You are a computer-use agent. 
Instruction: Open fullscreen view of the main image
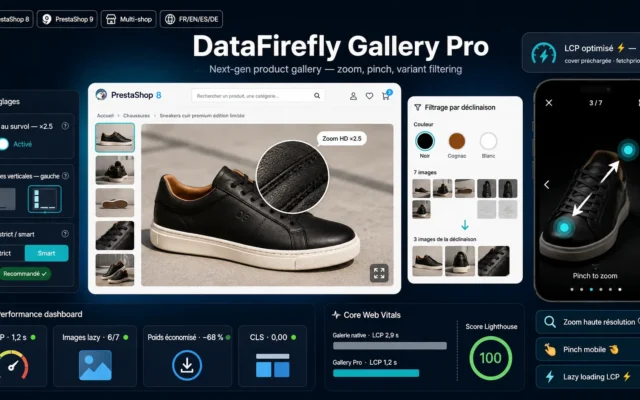click(x=379, y=273)
